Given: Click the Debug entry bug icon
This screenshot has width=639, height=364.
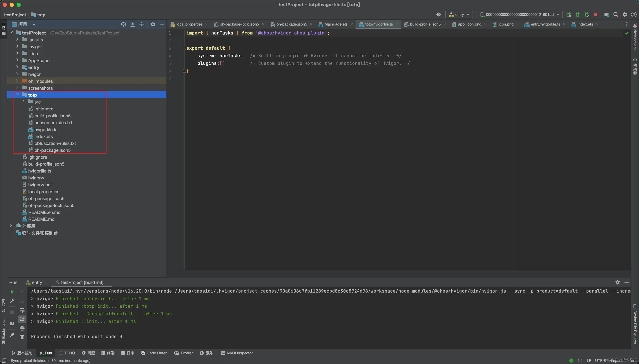Looking at the screenshot, I should point(578,15).
